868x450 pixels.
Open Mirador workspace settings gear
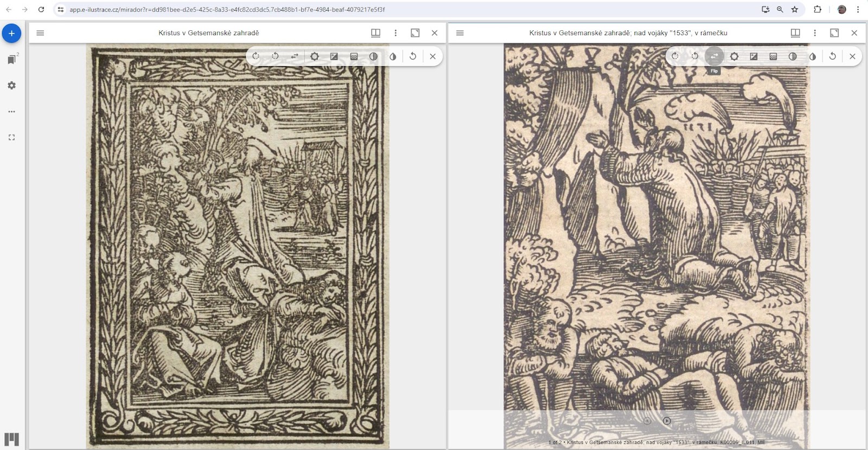click(x=11, y=86)
